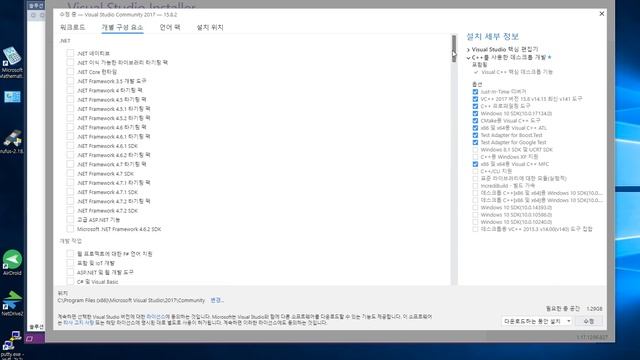Click the Visual C++ 핵심 데스크톱 기능 item
640x360 pixels.
coord(517,72)
